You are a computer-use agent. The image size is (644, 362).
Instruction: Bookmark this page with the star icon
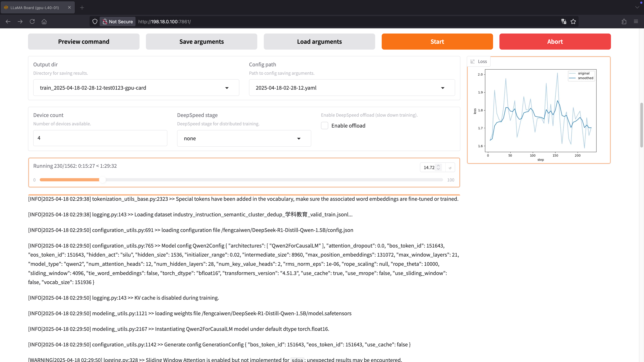point(573,21)
